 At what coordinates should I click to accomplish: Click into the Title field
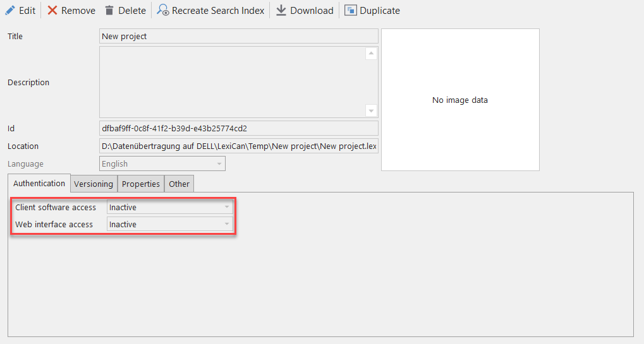(238, 36)
